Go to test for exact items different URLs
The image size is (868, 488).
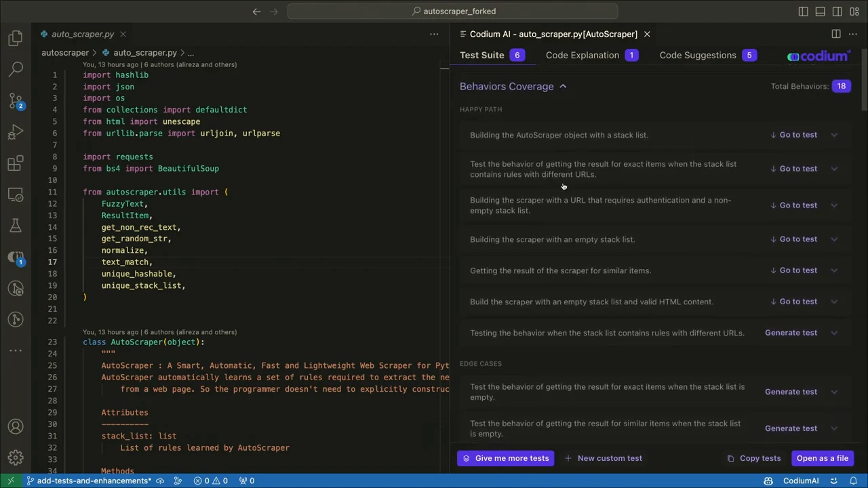point(794,169)
